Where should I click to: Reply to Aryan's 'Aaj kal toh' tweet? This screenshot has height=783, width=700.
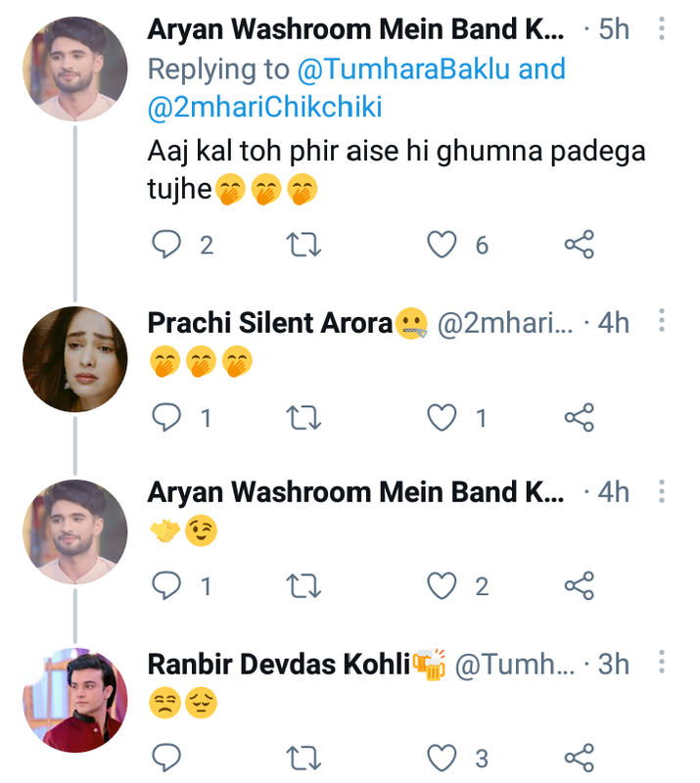[x=167, y=245]
